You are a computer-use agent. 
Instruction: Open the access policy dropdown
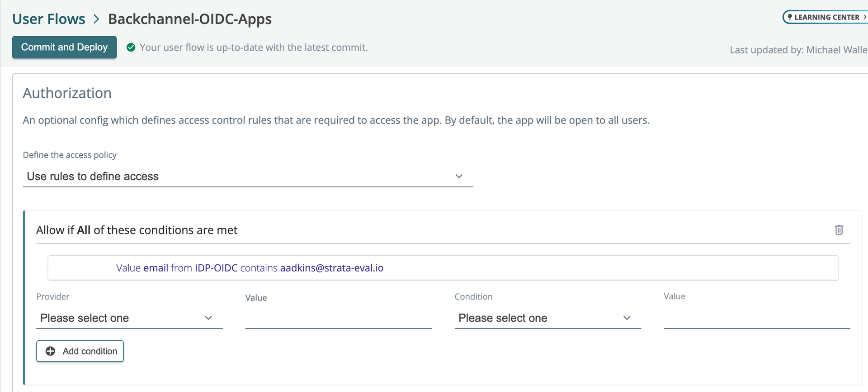tap(248, 176)
